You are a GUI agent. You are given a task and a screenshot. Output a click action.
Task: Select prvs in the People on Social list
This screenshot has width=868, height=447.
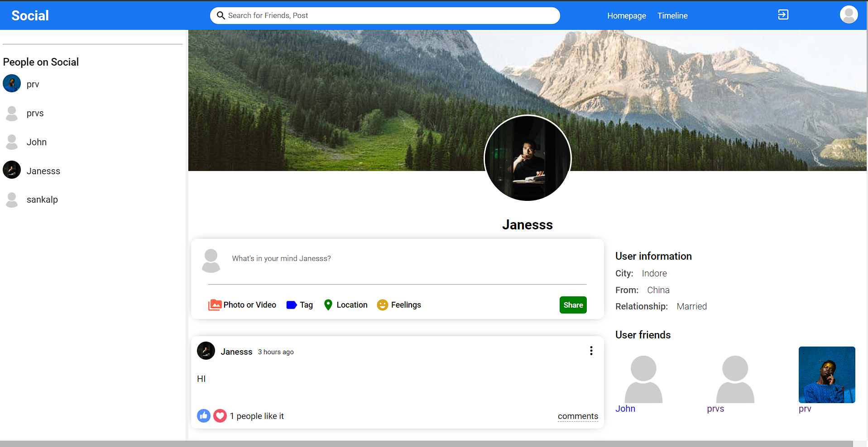click(35, 113)
